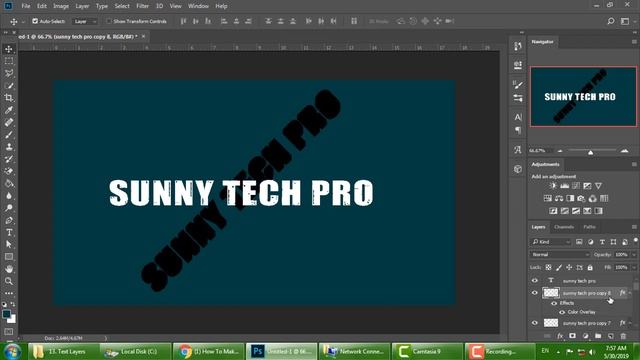
Task: Open the File menu
Action: click(26, 6)
